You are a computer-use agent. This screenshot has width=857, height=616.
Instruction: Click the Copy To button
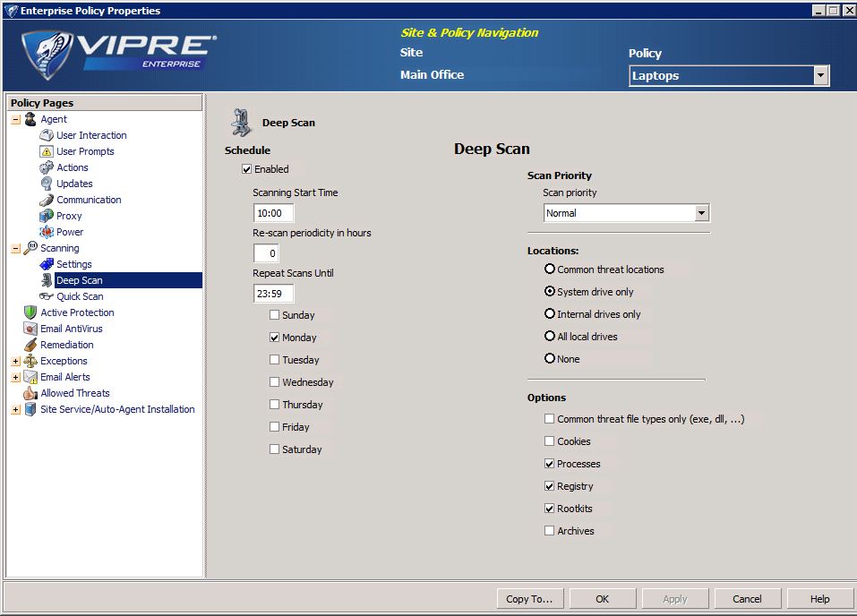tap(529, 598)
